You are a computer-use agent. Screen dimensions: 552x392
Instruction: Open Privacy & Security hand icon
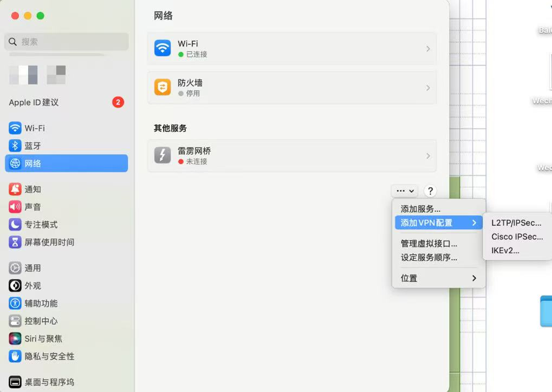point(15,356)
